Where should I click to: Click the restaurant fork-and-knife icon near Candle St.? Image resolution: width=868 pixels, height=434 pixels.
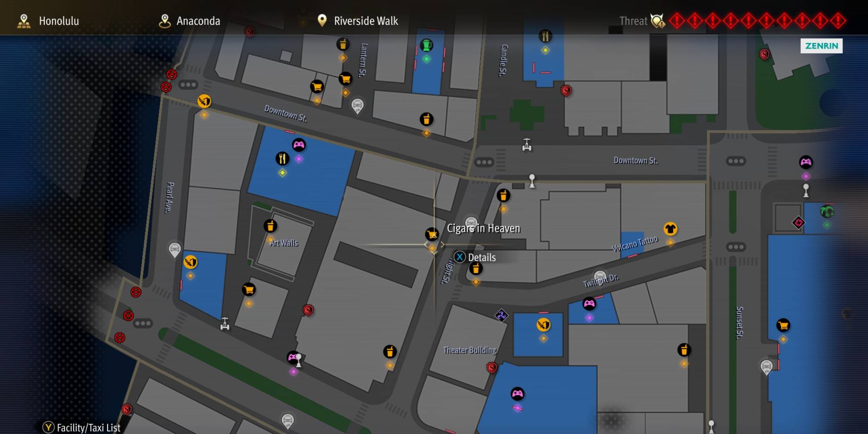(x=546, y=36)
